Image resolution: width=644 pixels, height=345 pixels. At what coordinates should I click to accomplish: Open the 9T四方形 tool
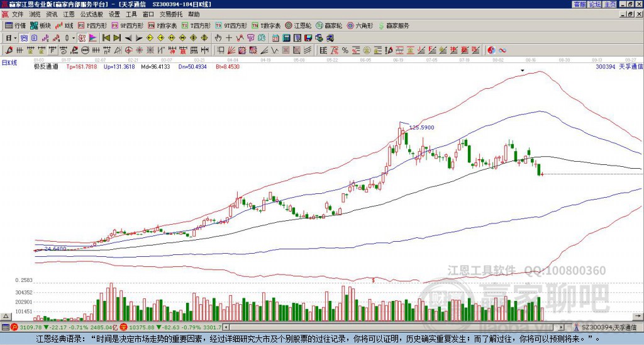(231, 25)
